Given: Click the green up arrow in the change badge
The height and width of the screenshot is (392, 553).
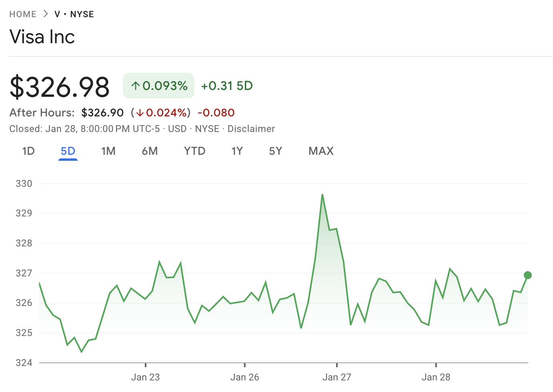Looking at the screenshot, I should coord(135,85).
